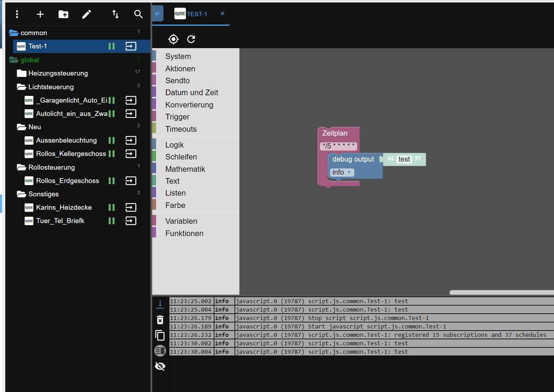Edit the */5 * * * * cron field
554x392 pixels.
(338, 146)
